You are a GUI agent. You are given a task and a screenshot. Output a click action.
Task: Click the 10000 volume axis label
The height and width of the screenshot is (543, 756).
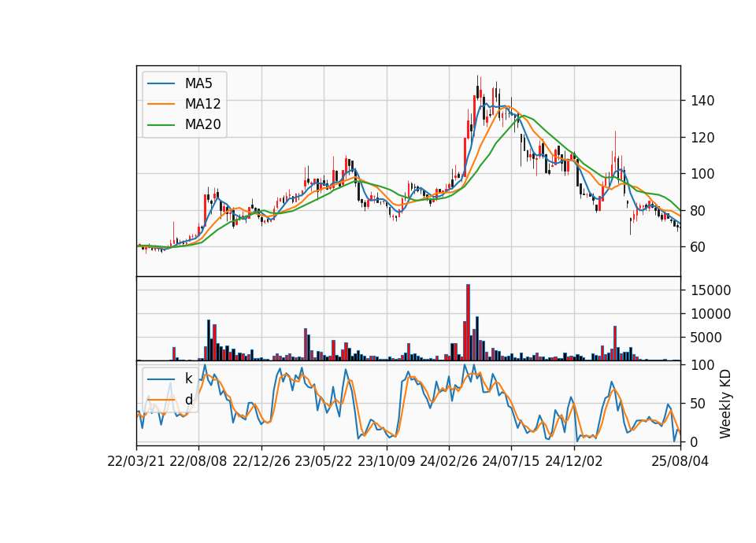tap(710, 314)
